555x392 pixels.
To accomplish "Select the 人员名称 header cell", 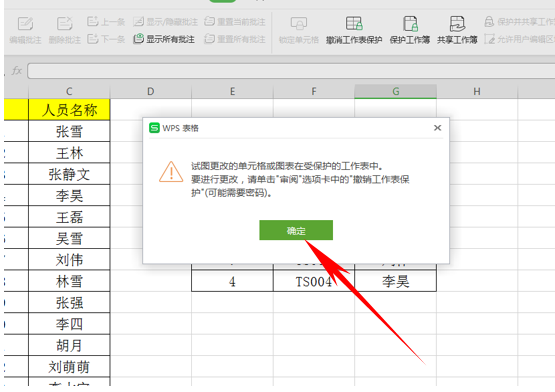I will coord(69,110).
